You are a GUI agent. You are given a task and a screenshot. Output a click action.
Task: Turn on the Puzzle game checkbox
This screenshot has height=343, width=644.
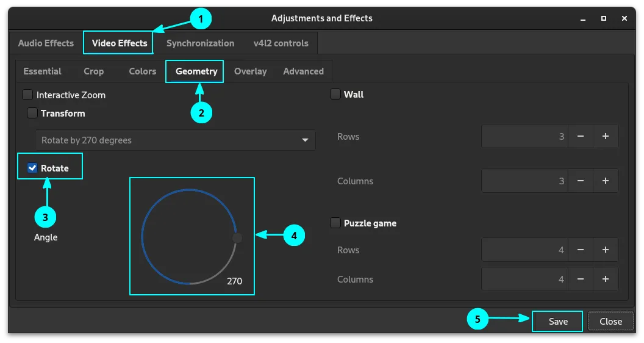tap(335, 223)
